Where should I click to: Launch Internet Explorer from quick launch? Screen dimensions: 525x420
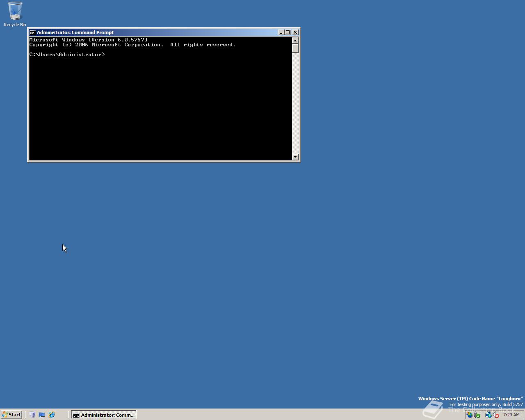(x=52, y=415)
